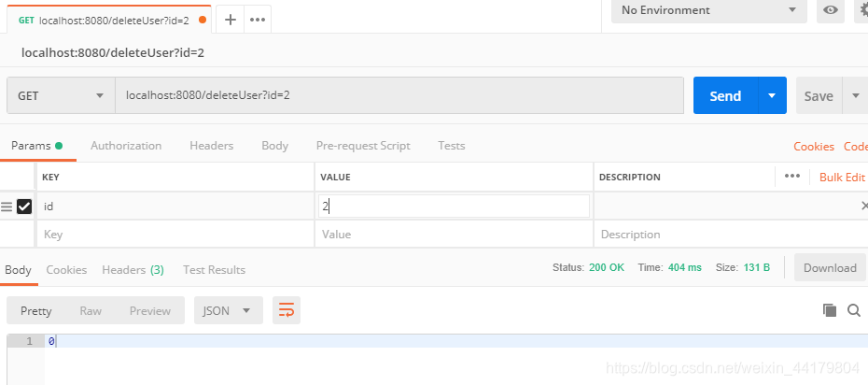The height and width of the screenshot is (385, 868).
Task: Click the 200 OK status text
Action: (607, 267)
